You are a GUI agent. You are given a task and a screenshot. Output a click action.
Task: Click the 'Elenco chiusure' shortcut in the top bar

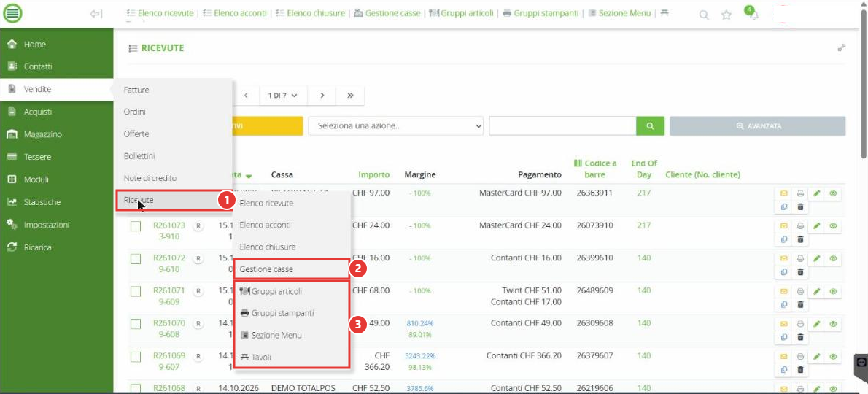[x=310, y=12]
